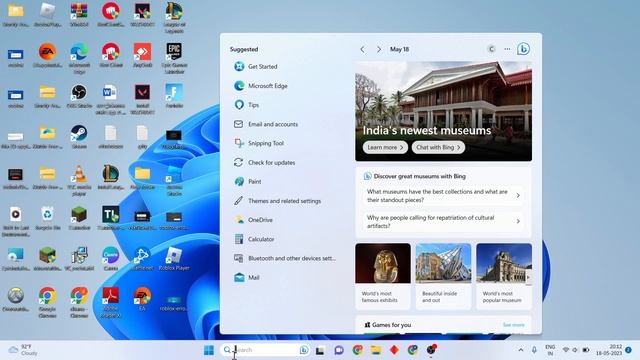The width and height of the screenshot is (640, 360).
Task: Click Chat with Bing button
Action: coord(438,147)
